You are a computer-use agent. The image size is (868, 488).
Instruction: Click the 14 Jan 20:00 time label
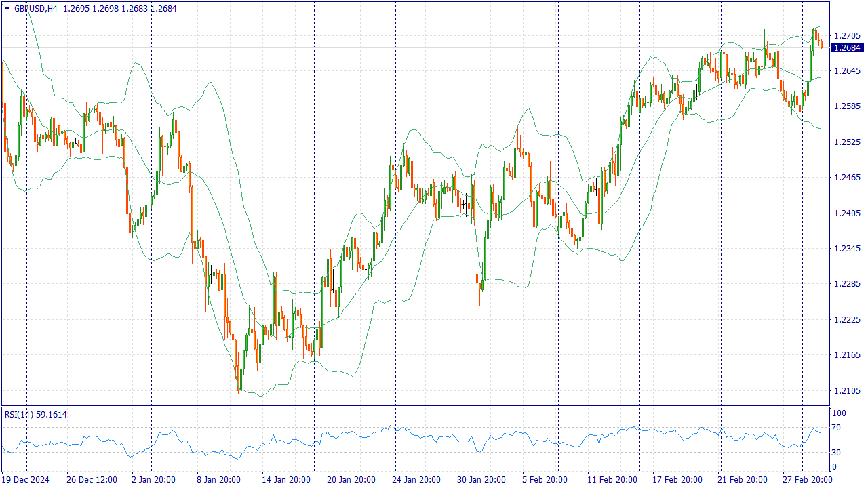tap(286, 480)
